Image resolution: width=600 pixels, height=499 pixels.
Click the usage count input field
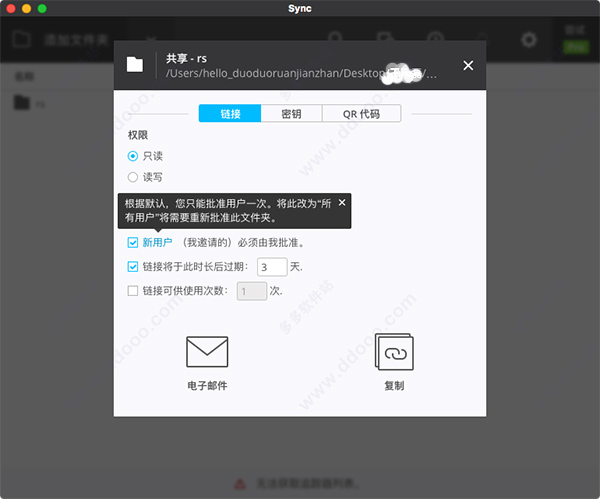click(252, 291)
